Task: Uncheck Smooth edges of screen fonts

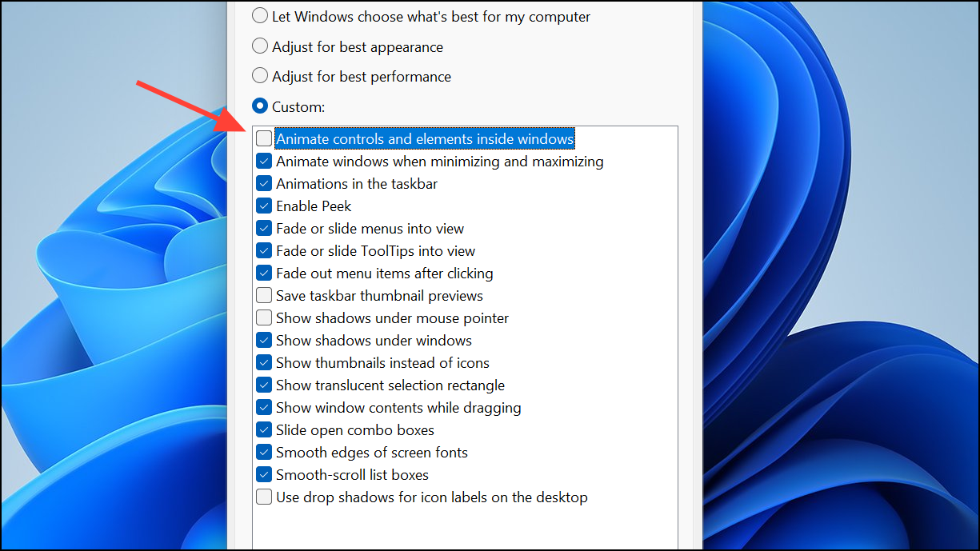Action: [x=264, y=452]
